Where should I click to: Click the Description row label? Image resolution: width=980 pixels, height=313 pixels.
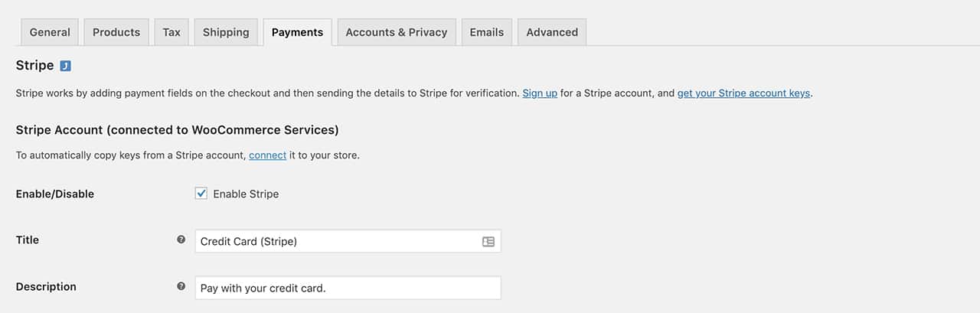pos(46,287)
